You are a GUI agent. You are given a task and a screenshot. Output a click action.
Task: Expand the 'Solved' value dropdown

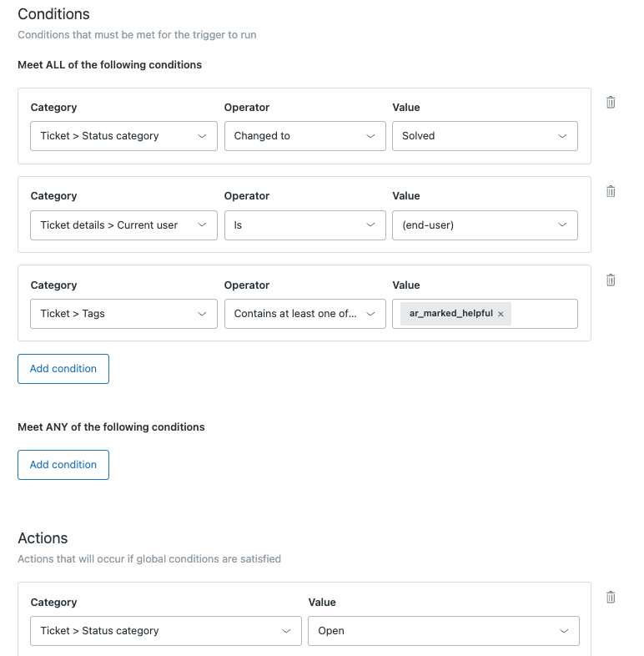point(485,136)
